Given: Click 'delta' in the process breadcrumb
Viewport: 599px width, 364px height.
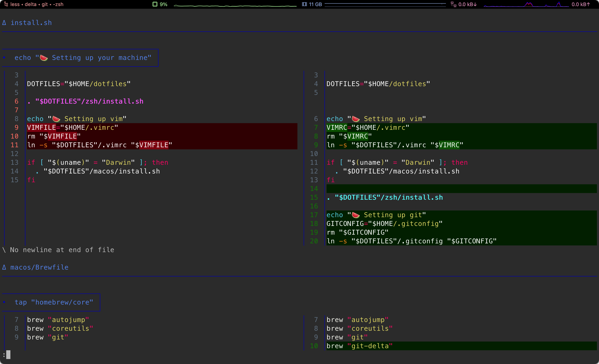Looking at the screenshot, I should [30, 4].
